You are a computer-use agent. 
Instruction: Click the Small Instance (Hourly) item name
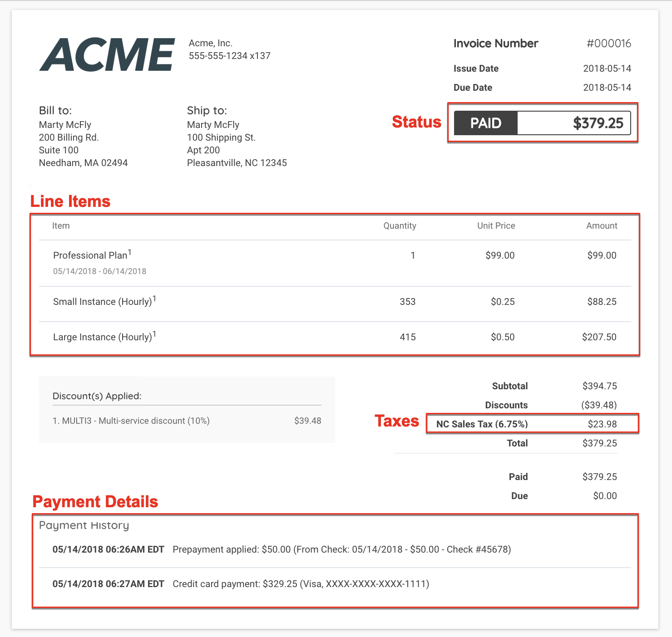(x=103, y=302)
